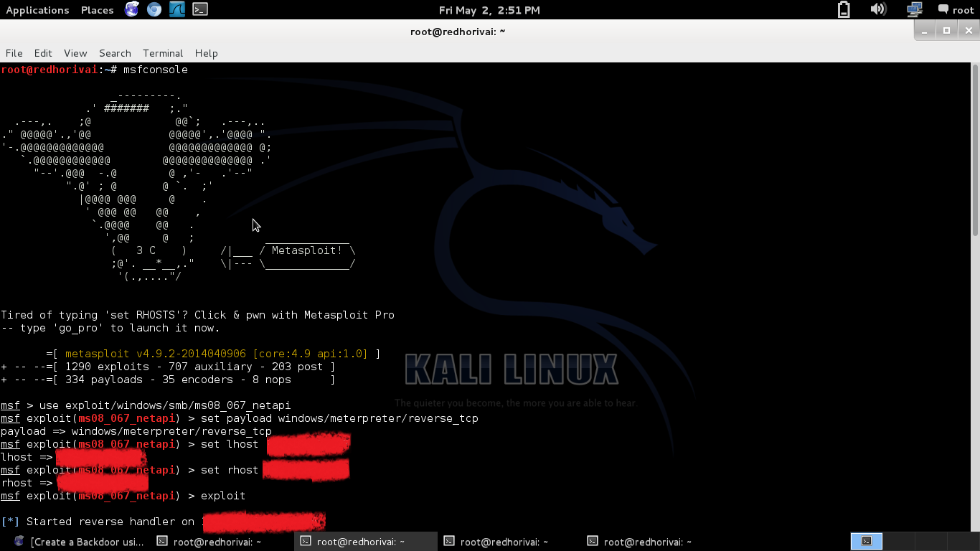Launch Wireshark via the blue shark-fin icon
Image resolution: width=980 pixels, height=551 pixels.
point(177,9)
